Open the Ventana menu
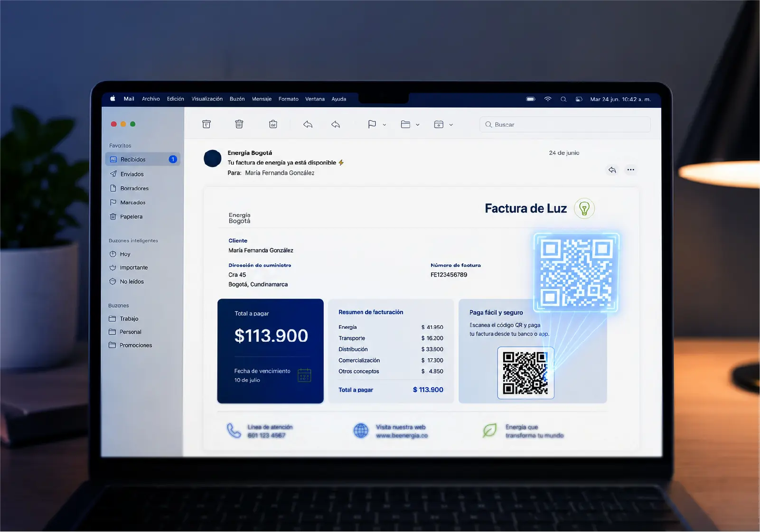Image resolution: width=760 pixels, height=532 pixels. pos(315,99)
